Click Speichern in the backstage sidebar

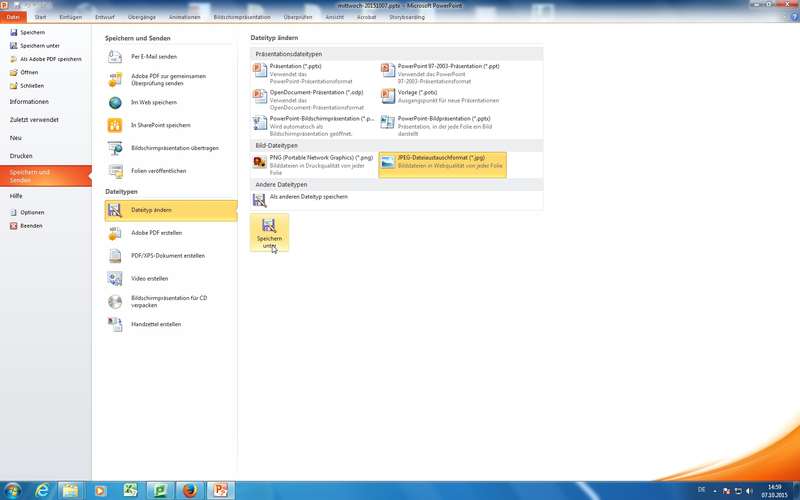coord(28,32)
